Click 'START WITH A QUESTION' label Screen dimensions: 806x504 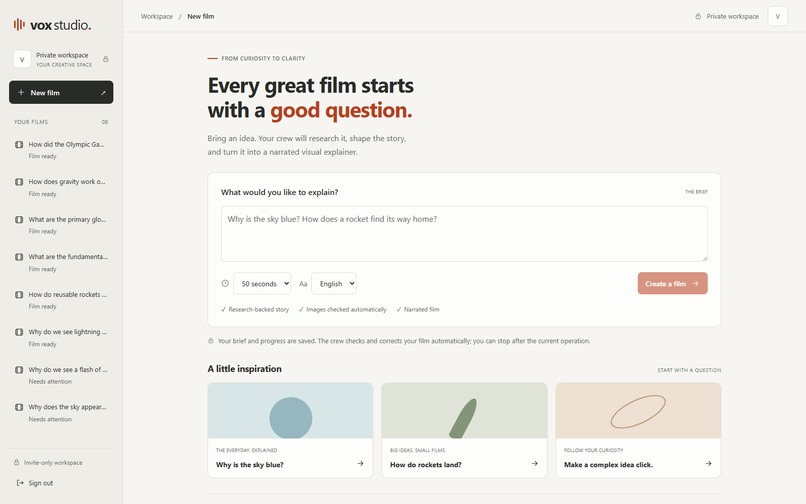[689, 370]
